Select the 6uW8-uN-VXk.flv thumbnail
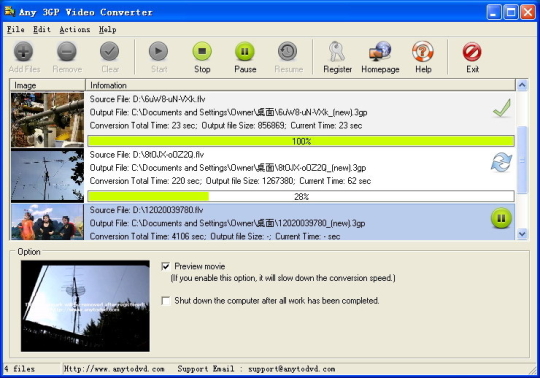540x378 pixels. coord(47,119)
